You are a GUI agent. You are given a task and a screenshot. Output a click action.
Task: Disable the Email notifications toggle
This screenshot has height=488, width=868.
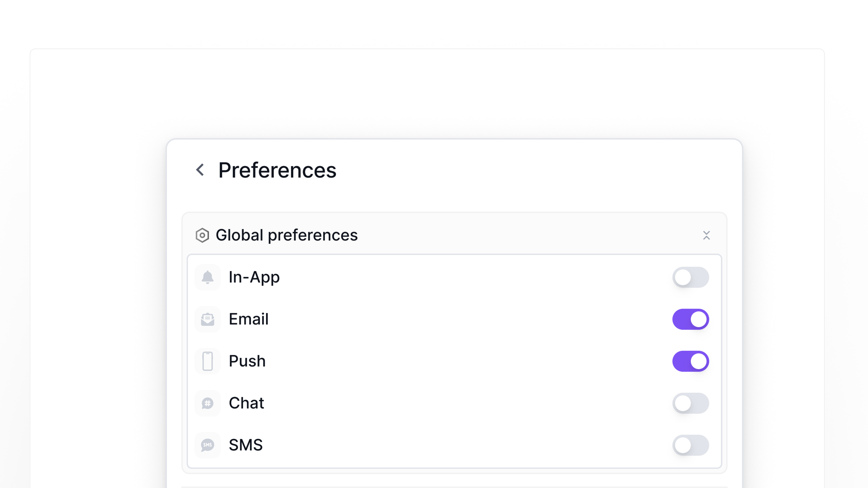pos(691,319)
